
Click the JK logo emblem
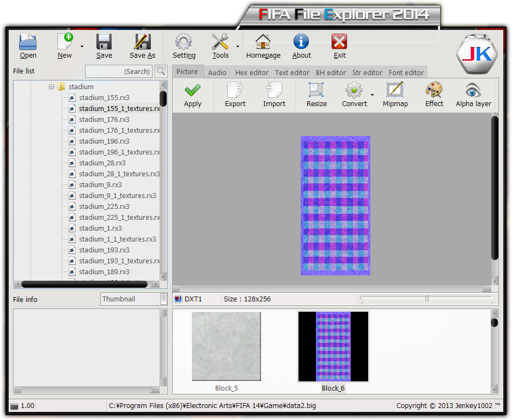[477, 54]
